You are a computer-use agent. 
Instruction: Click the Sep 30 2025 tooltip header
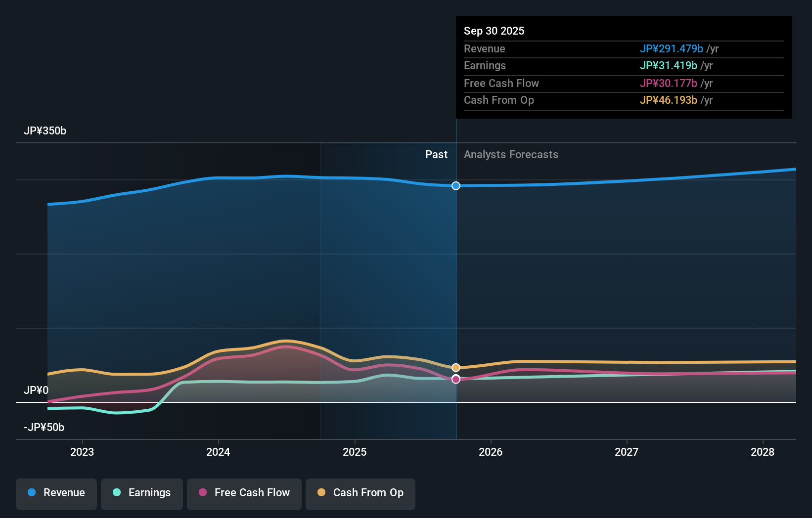pos(494,31)
